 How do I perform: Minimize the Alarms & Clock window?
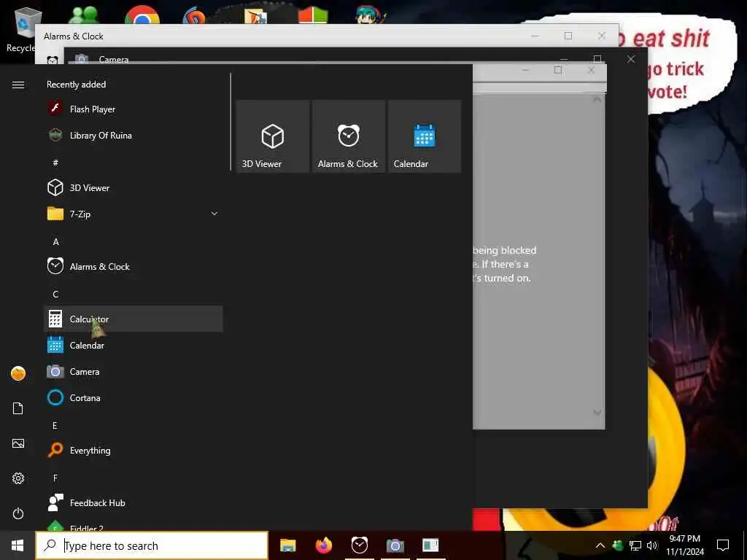(535, 36)
